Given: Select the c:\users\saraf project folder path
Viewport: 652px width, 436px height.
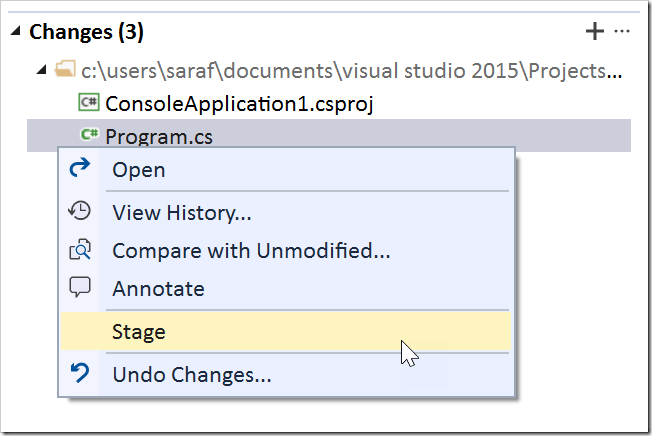Looking at the screenshot, I should point(351,71).
